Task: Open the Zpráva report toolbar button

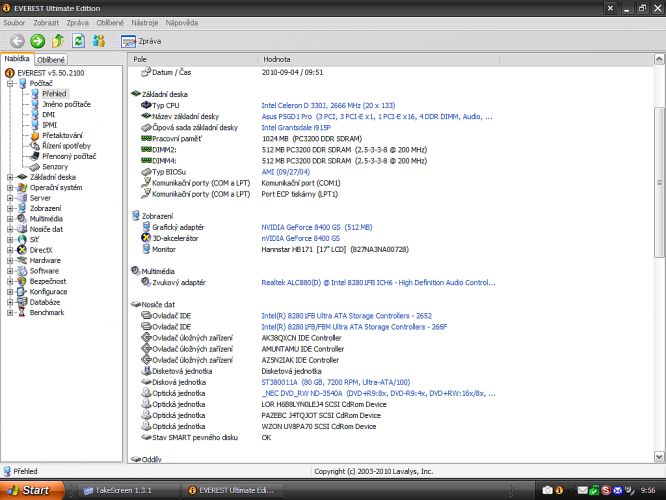Action: (x=141, y=41)
